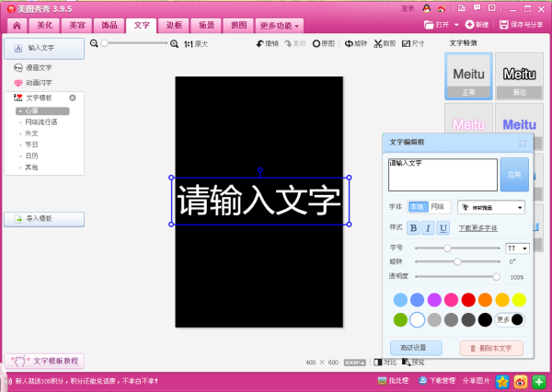552x392 pixels.
Task: Switch to the 美容 tab
Action: tap(76, 25)
